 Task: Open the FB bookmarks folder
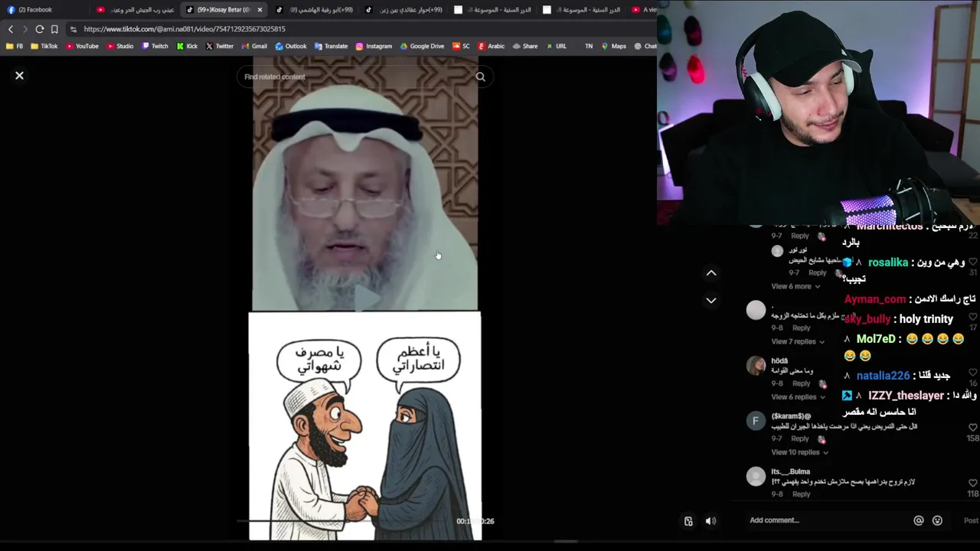coord(15,46)
